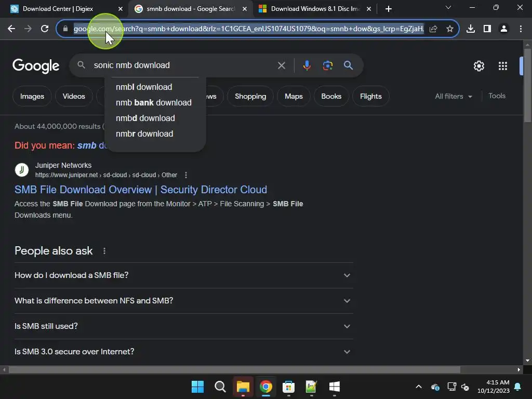Submit search with magnifier button
This screenshot has height=399, width=532.
coord(348,65)
